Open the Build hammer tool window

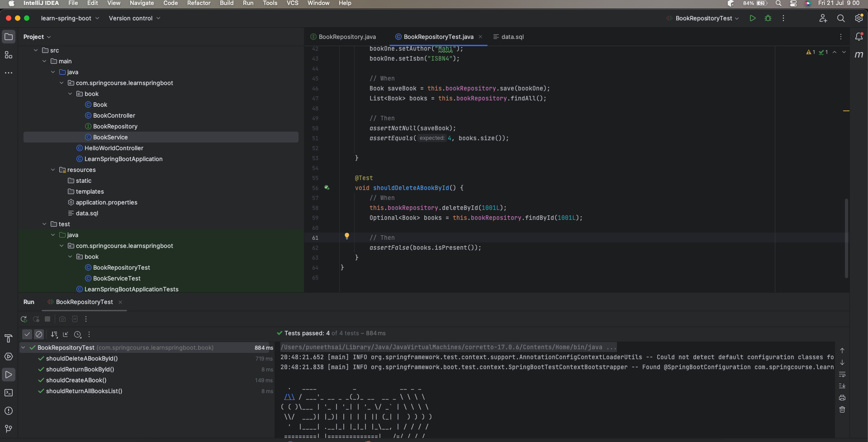click(x=9, y=338)
